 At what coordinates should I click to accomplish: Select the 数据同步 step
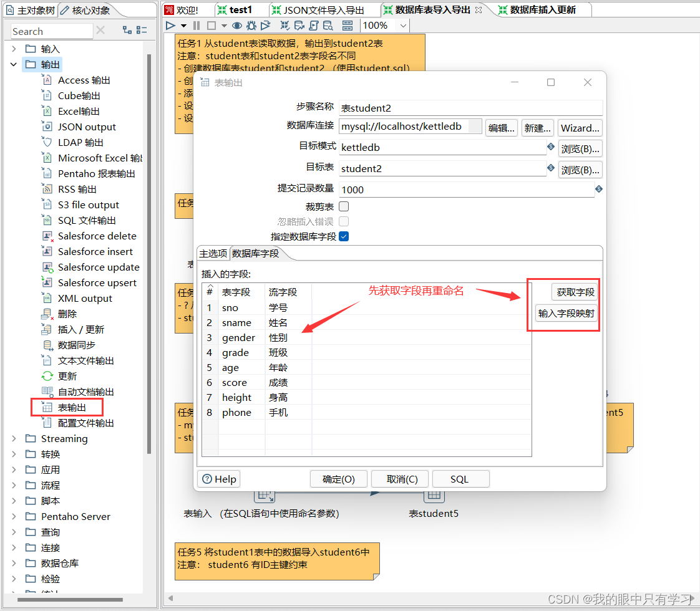click(x=76, y=345)
